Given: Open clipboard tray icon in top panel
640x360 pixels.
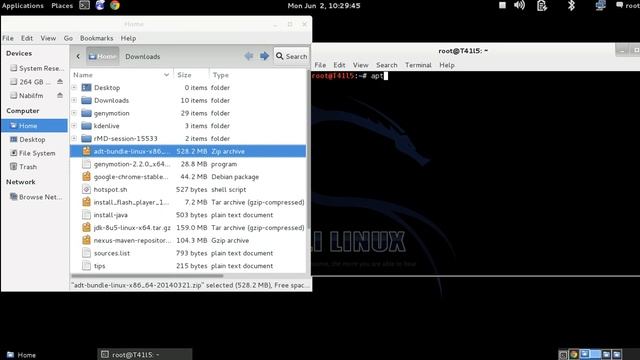Looking at the screenshot, I should 542,5.
